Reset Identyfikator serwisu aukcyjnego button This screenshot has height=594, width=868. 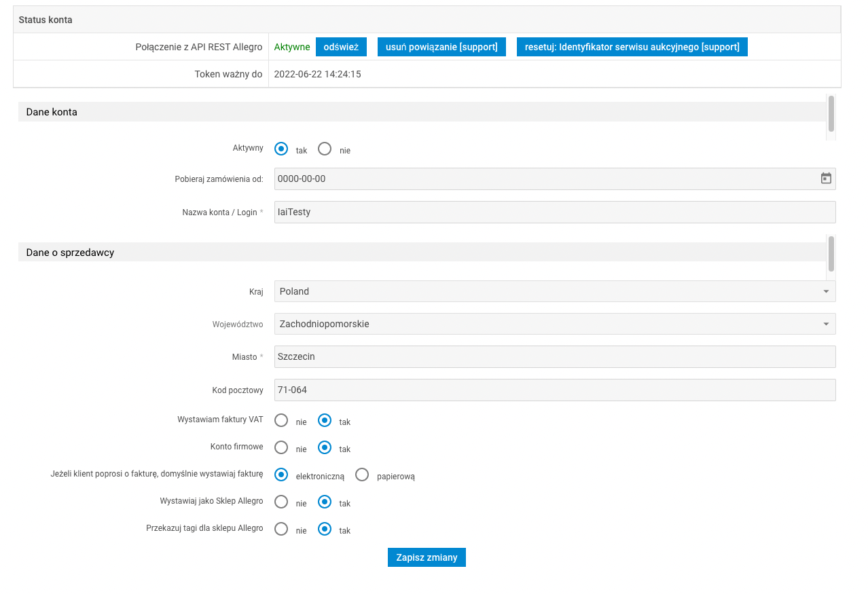[x=632, y=47]
